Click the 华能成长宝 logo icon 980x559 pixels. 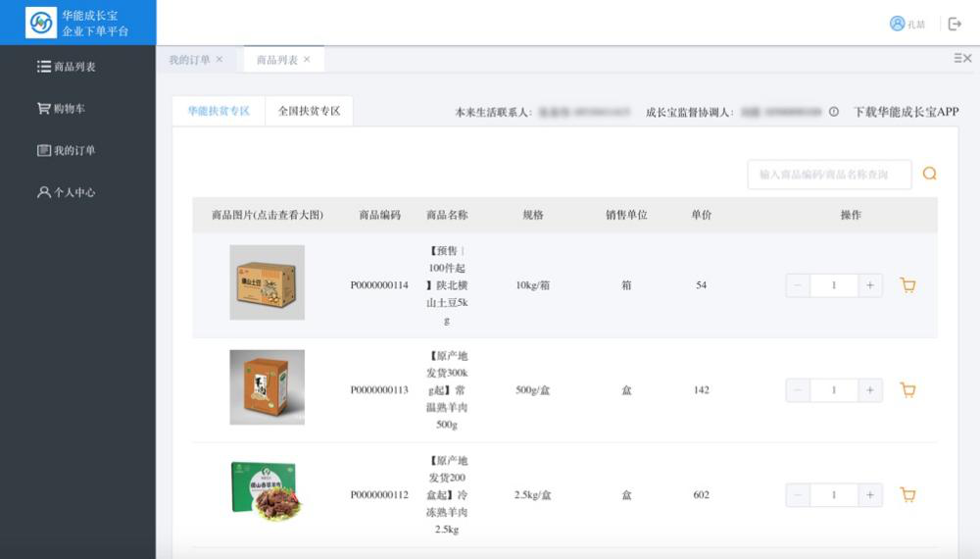click(40, 24)
